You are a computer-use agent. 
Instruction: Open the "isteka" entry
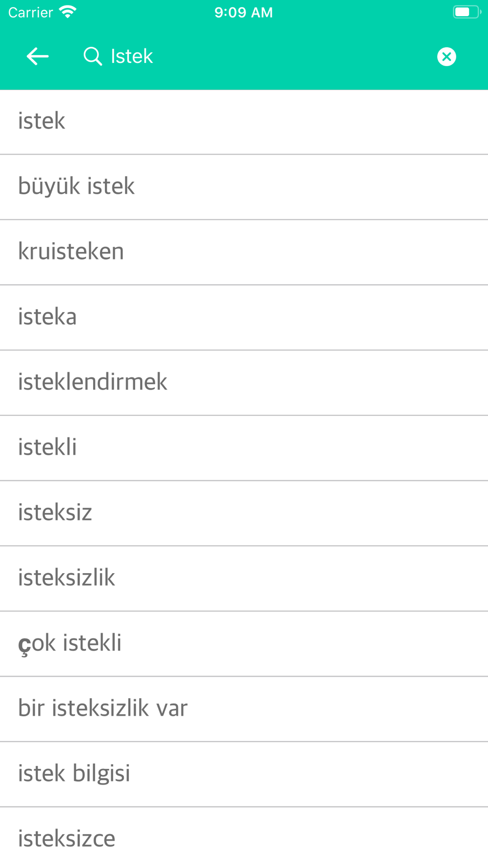point(244,317)
